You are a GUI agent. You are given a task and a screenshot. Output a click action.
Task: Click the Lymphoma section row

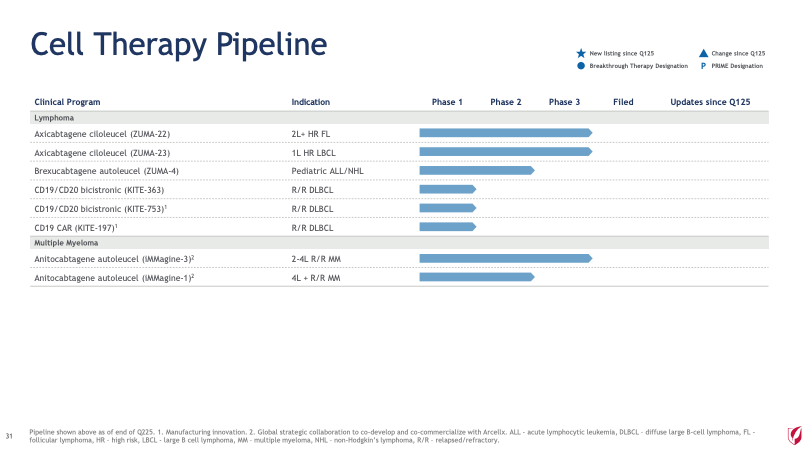(x=399, y=118)
